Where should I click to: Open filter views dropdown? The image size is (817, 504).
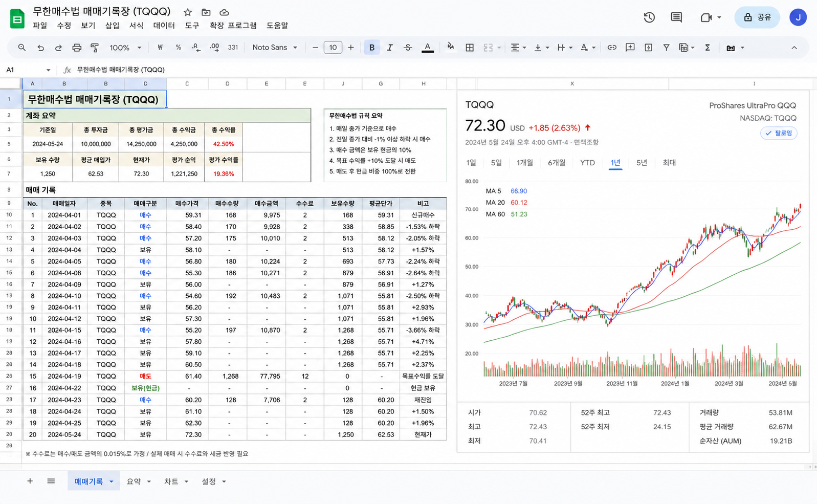(687, 48)
